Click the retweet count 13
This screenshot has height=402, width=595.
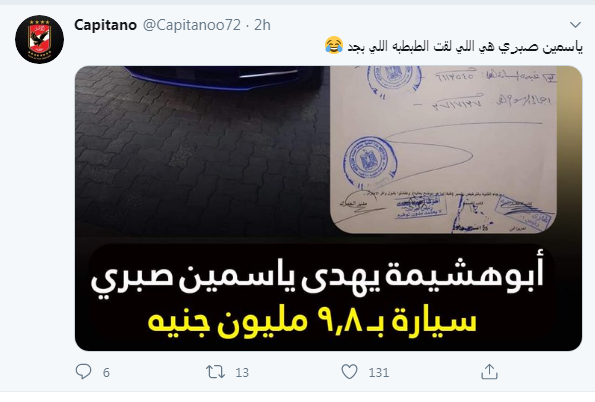click(242, 372)
